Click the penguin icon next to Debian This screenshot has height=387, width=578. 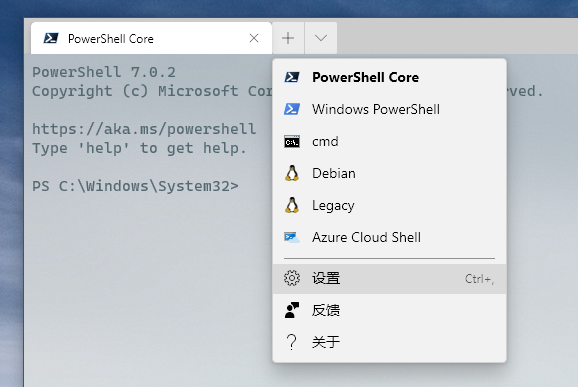pos(292,173)
